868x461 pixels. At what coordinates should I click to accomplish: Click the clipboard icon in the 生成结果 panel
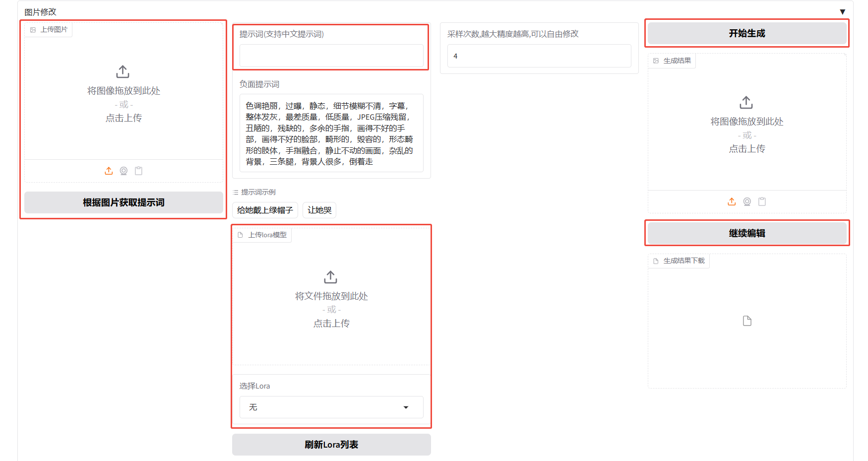[762, 201]
